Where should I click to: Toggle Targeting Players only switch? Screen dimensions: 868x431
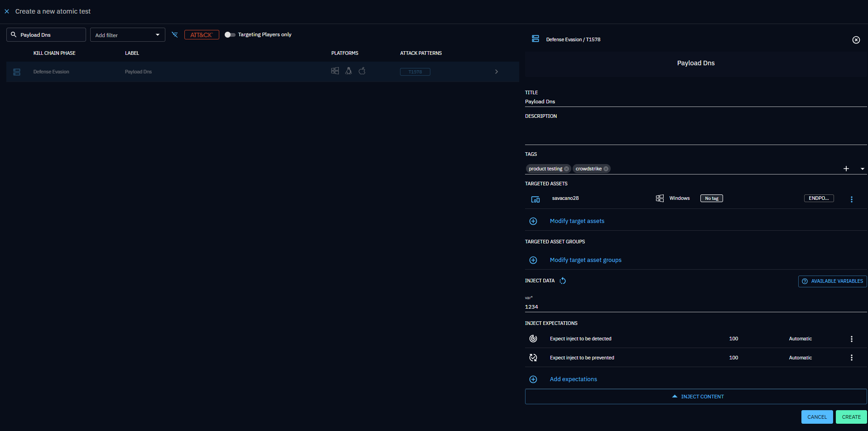click(x=230, y=35)
